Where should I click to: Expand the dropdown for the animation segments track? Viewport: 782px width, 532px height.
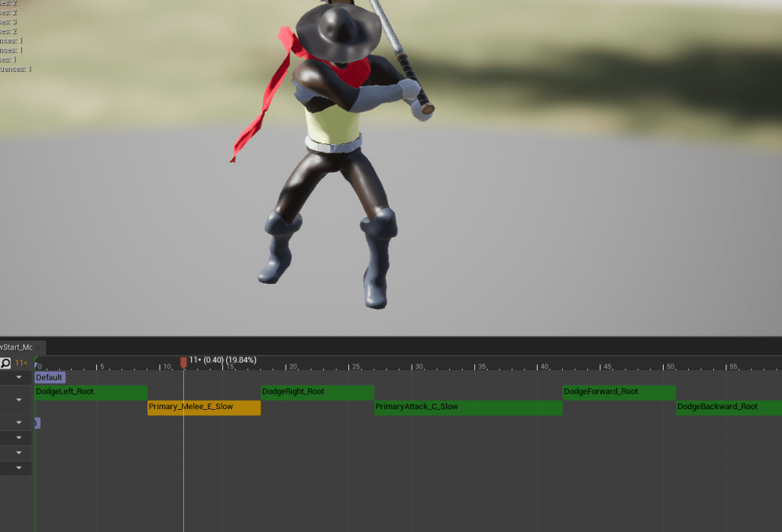tap(19, 400)
